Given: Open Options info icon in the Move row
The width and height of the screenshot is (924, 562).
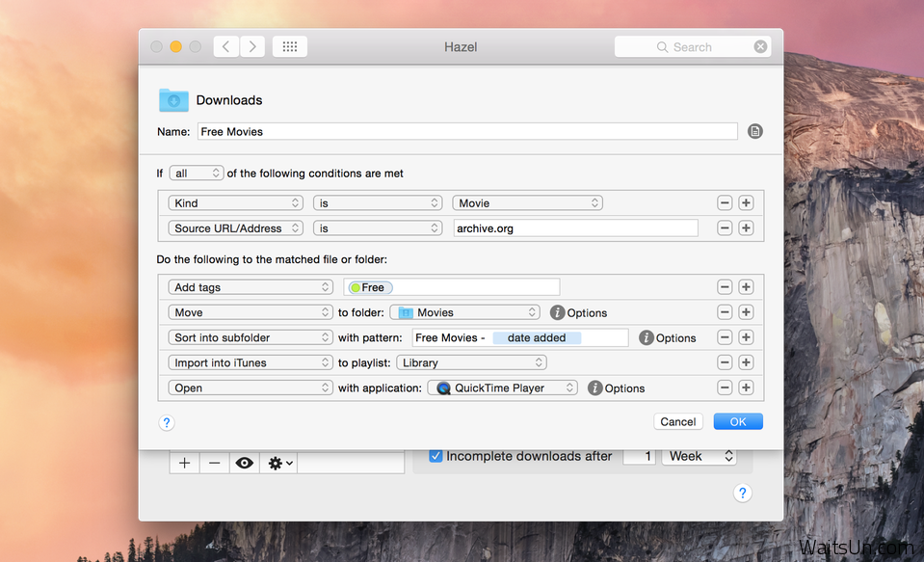Looking at the screenshot, I should 557,312.
